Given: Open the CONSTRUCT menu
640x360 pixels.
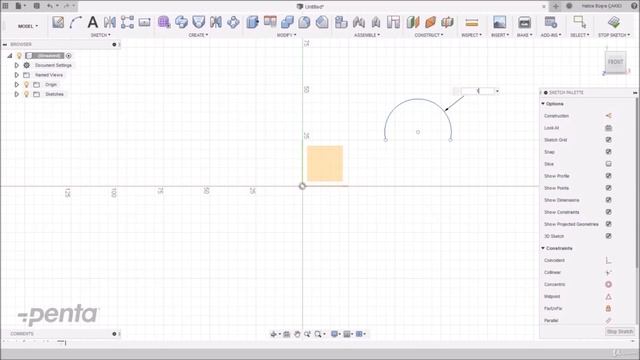Looking at the screenshot, I should [x=429, y=35].
